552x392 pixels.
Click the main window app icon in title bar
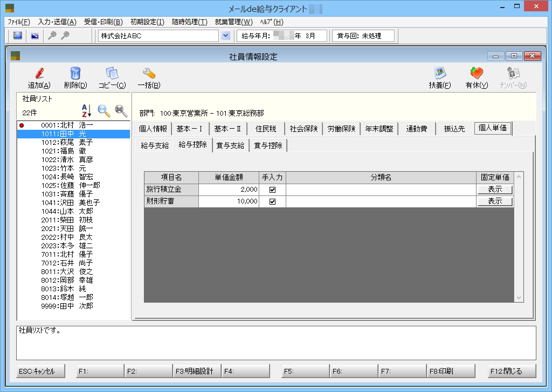[x=10, y=8]
